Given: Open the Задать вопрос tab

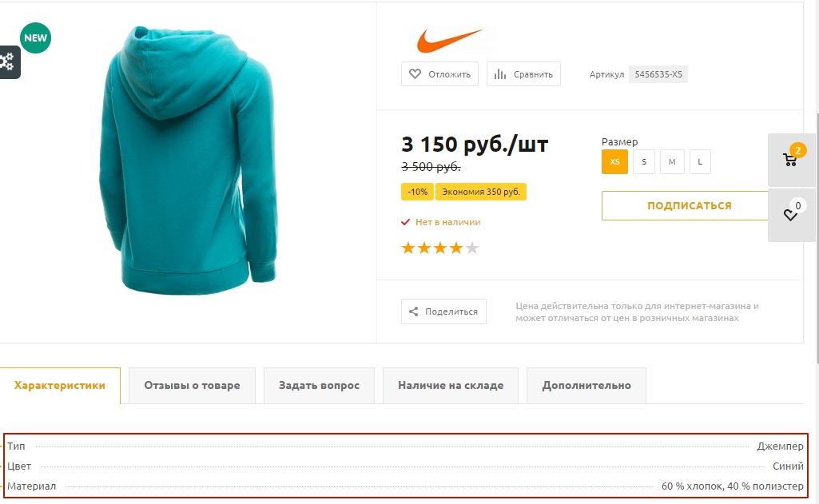Looking at the screenshot, I should tap(319, 386).
